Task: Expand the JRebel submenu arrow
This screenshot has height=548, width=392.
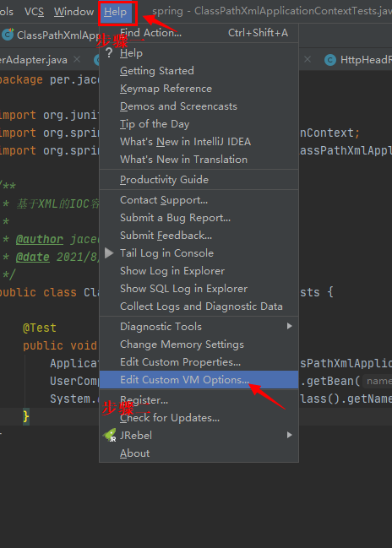Action: click(x=289, y=435)
